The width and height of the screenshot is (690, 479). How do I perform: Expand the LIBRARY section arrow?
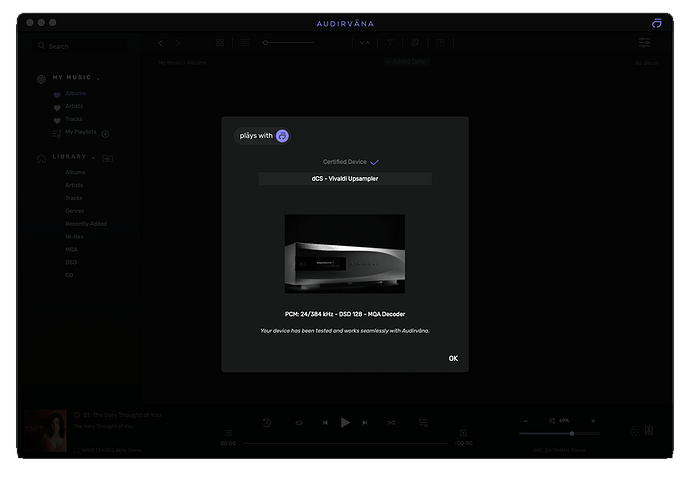93,158
